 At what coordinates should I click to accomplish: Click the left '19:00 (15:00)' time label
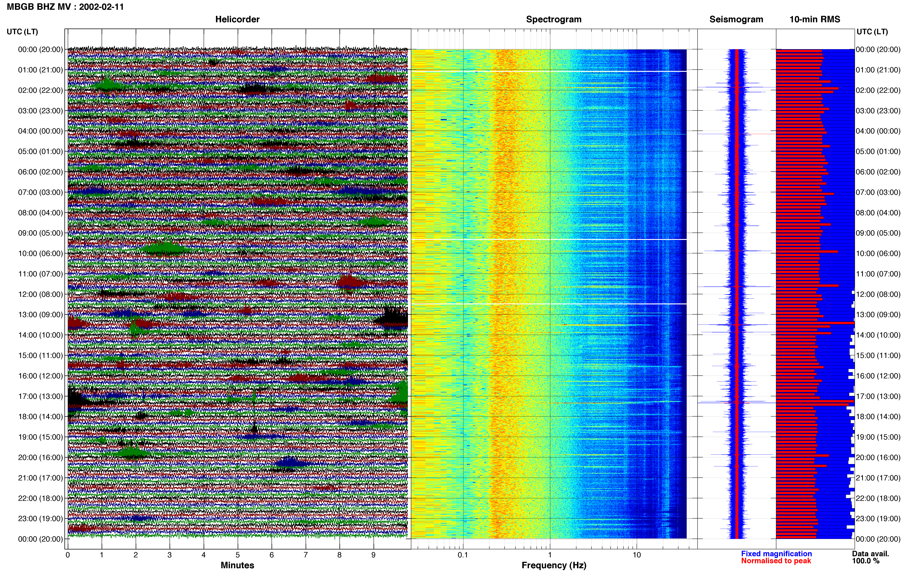point(41,437)
